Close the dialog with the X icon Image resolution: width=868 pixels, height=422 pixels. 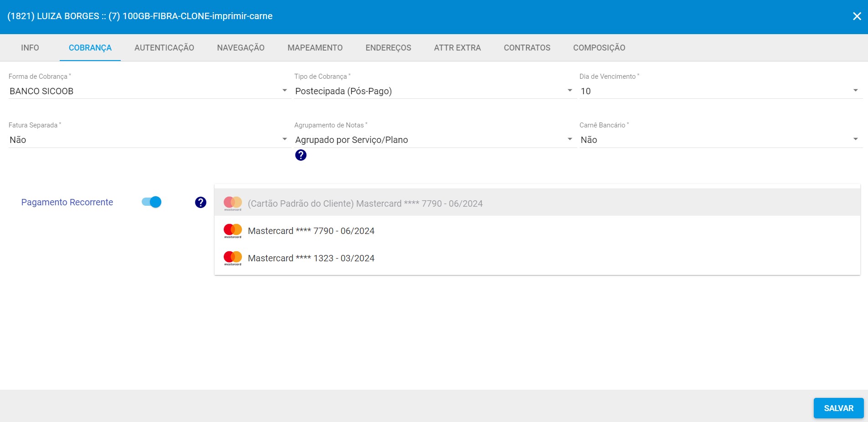[x=857, y=16]
